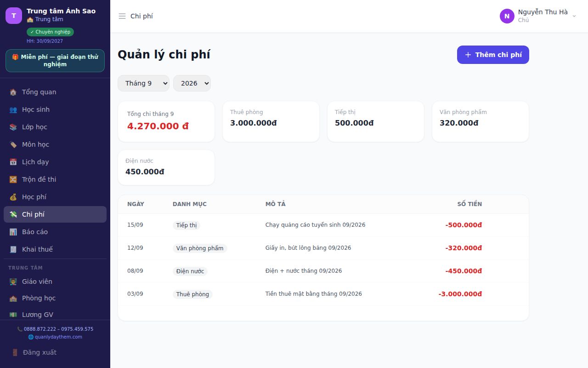The height and width of the screenshot is (368, 588).
Task: Toggle the hamburger menu icon
Action: click(122, 16)
